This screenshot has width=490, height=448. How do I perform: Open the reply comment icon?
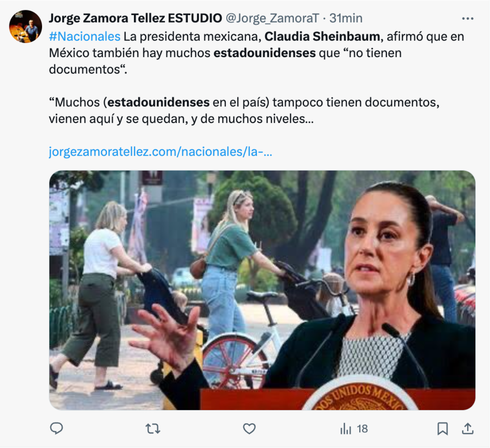(56, 428)
